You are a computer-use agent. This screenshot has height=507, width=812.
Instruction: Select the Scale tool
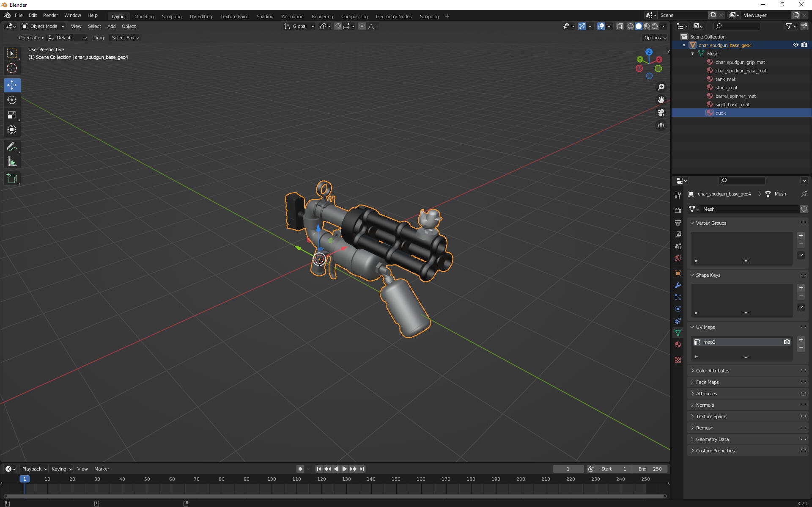point(12,115)
